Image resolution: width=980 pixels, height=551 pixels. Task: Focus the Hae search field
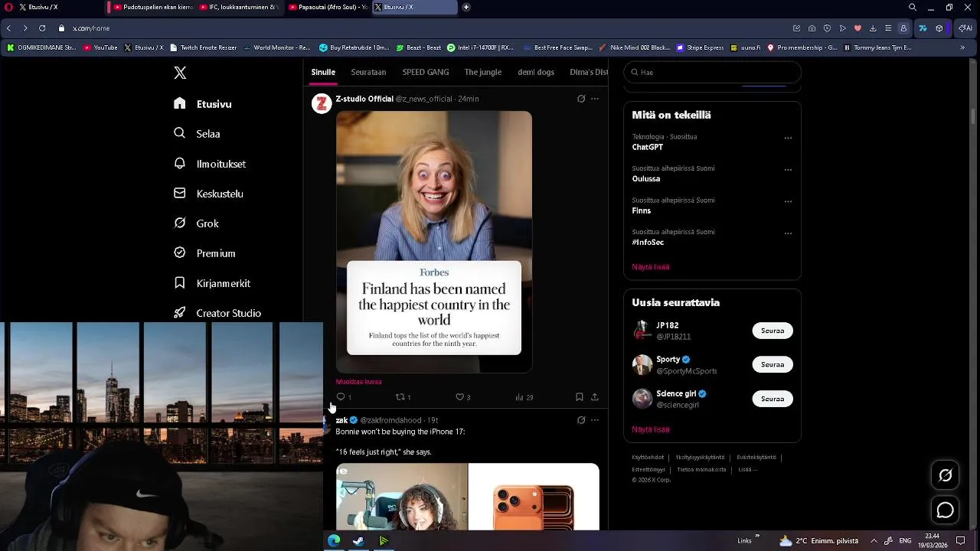(712, 72)
